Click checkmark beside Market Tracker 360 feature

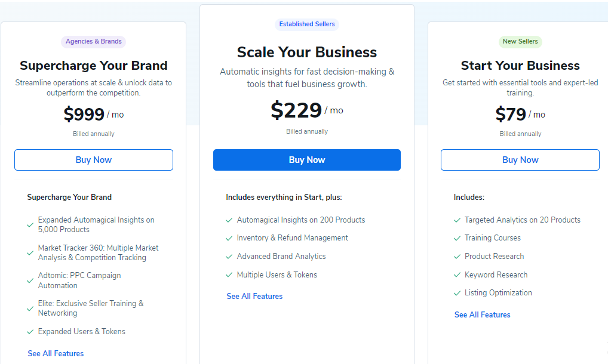click(30, 253)
